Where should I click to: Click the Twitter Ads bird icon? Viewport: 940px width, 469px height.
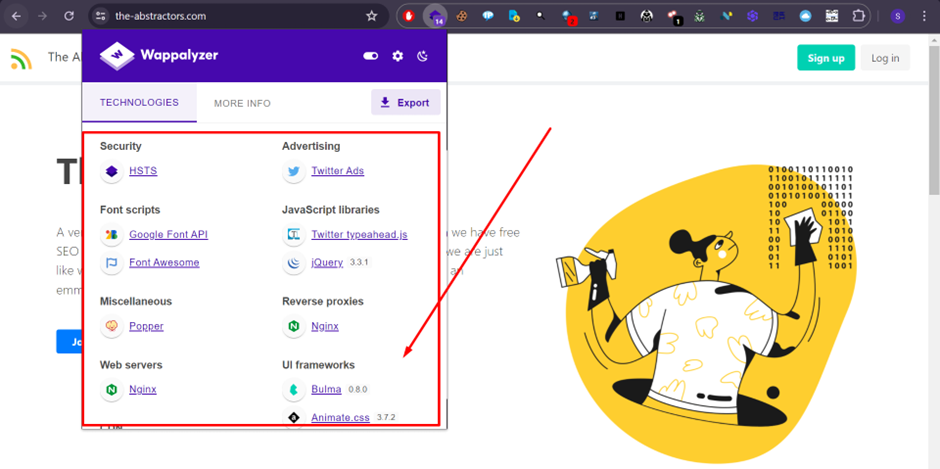[294, 172]
